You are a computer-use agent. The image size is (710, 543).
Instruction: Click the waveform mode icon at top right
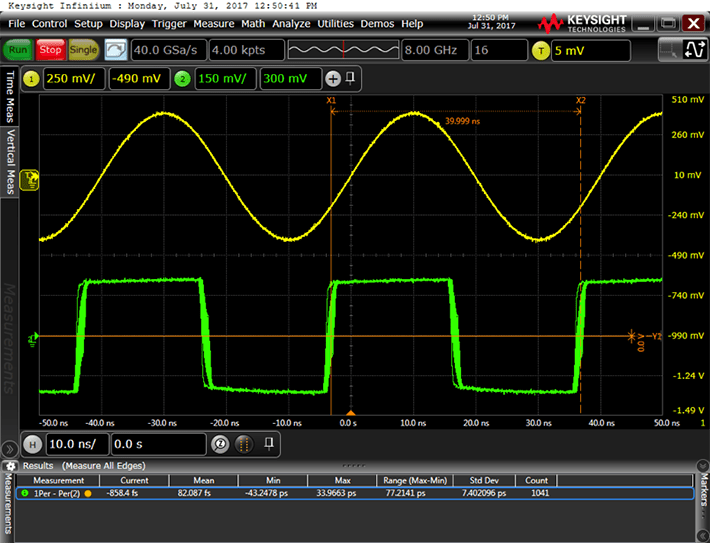click(689, 50)
